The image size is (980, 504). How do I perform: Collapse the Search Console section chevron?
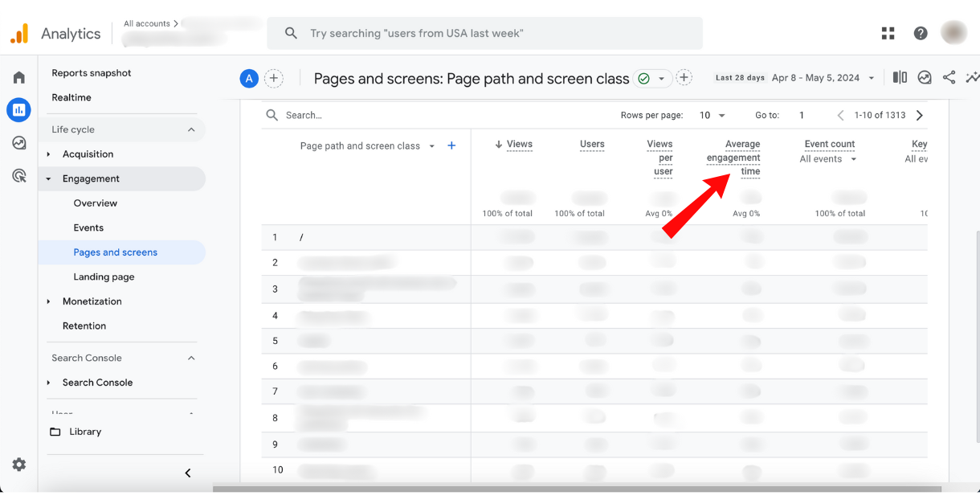(191, 358)
